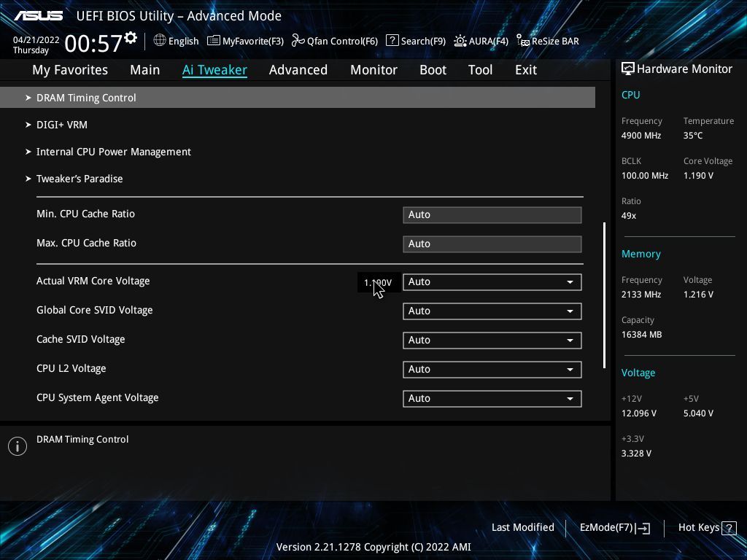Open AURA lighting icon
The height and width of the screenshot is (560, 747).
pos(460,41)
